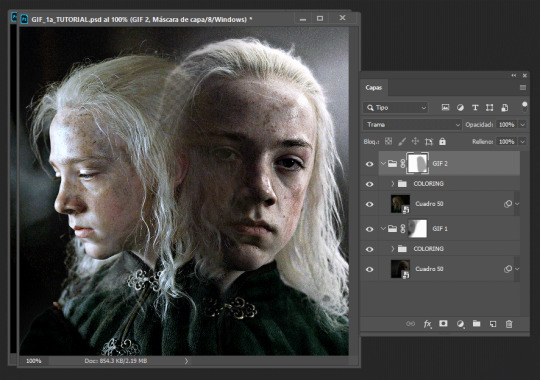Open the Capas panel menu icon
The image size is (540, 380).
[x=523, y=88]
